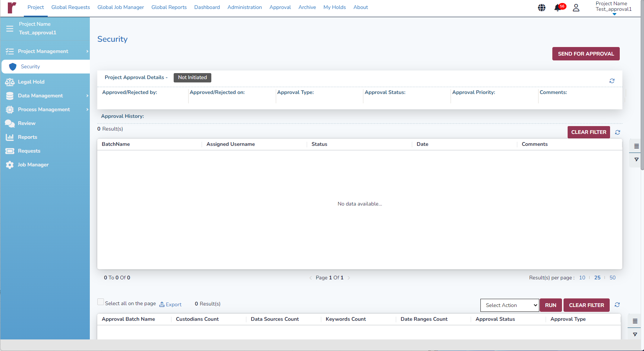Click Clear Filter next to Run
The image size is (644, 351).
587,305
